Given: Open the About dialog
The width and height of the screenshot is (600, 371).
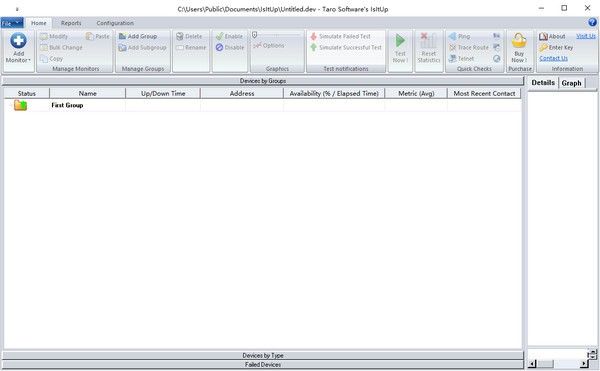Looking at the screenshot, I should [552, 36].
